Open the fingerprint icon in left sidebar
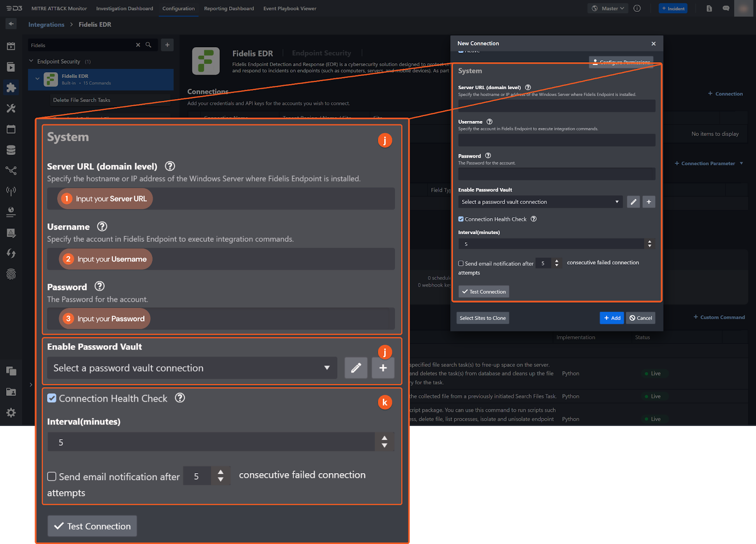The width and height of the screenshot is (756, 544). tap(11, 274)
